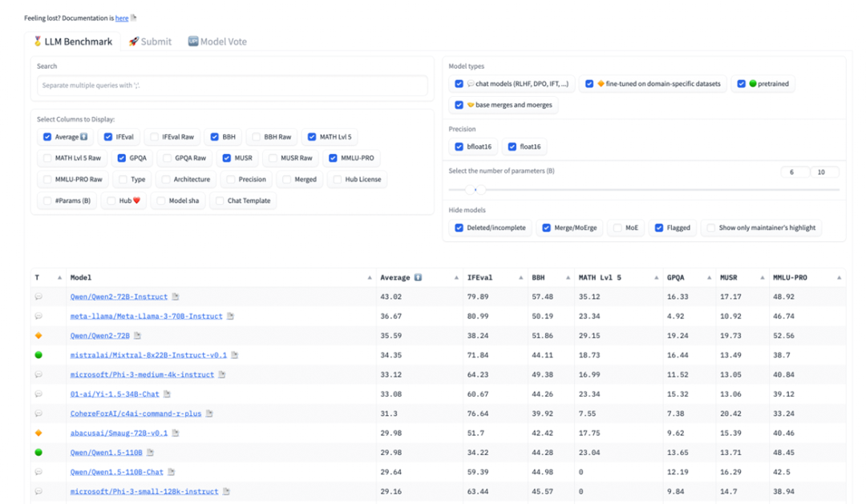Image resolution: width=866 pixels, height=504 pixels.
Task: Click copy icon next to Meta-Llama-3-70B-Instruct
Action: click(230, 317)
